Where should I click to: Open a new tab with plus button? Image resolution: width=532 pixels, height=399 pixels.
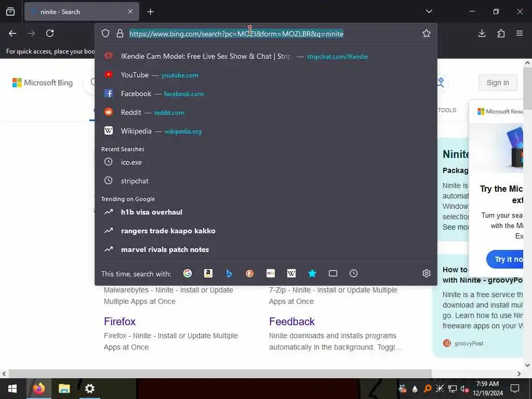[151, 12]
